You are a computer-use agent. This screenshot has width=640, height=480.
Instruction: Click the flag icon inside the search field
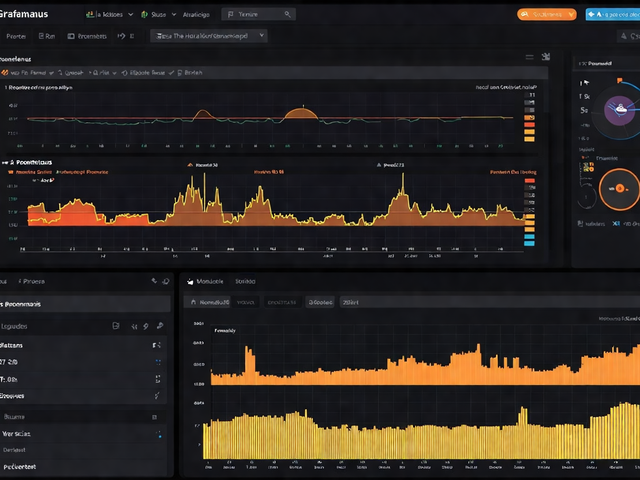click(x=231, y=14)
